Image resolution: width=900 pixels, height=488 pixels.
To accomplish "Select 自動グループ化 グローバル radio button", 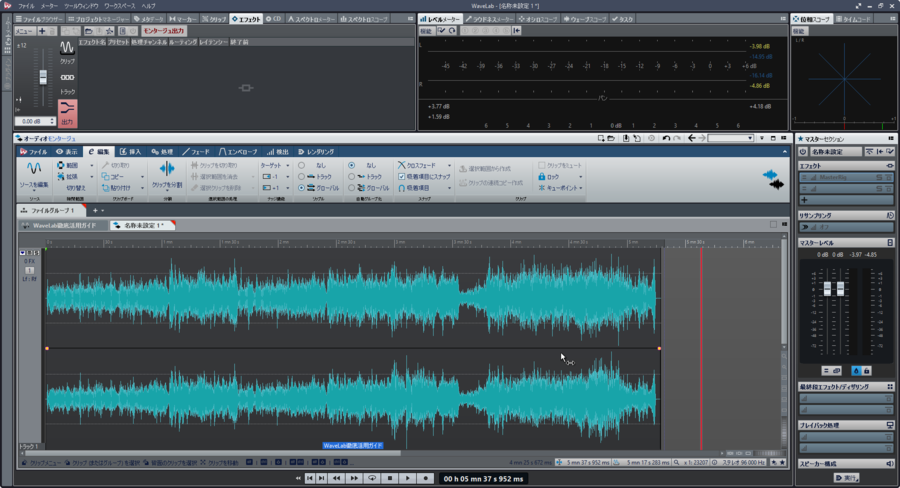I will [351, 188].
